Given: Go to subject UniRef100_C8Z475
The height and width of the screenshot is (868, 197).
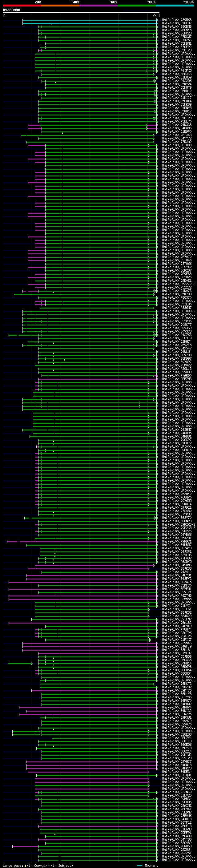Looking at the screenshot, I should pyautogui.click(x=177, y=582).
